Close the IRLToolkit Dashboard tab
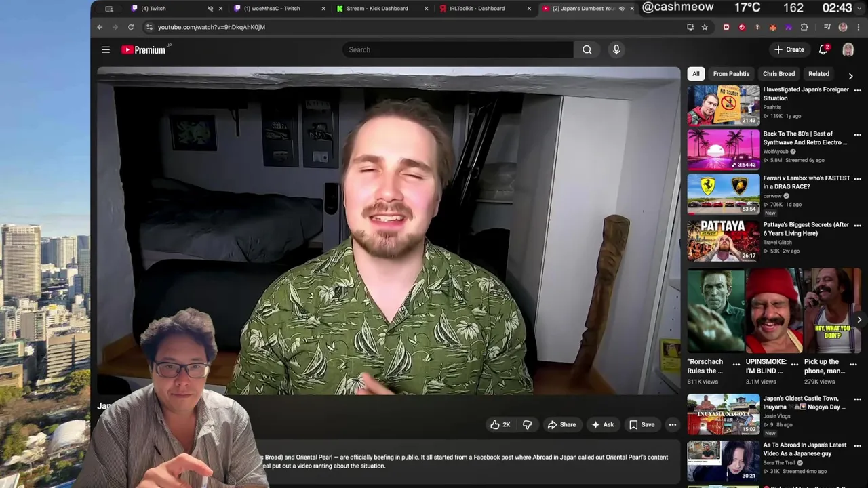 529,9
